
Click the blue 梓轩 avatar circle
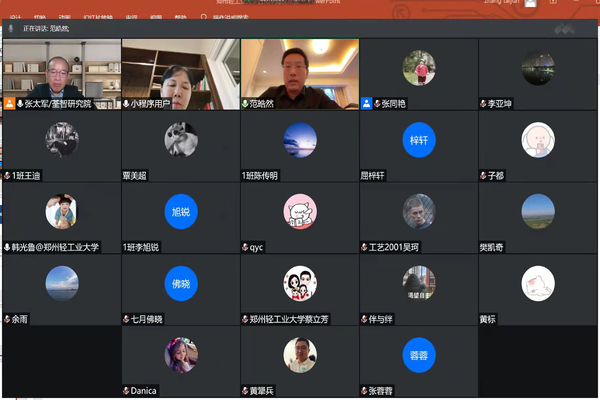pos(418,140)
